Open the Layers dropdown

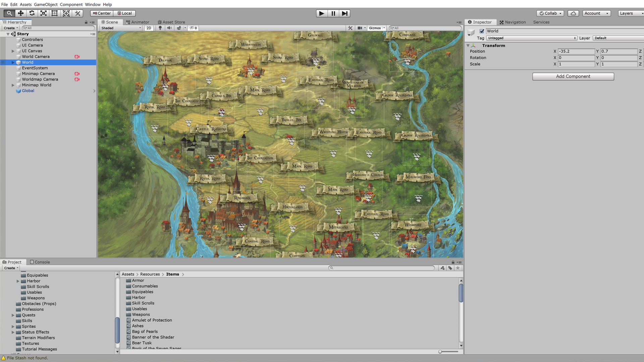[x=631, y=13]
